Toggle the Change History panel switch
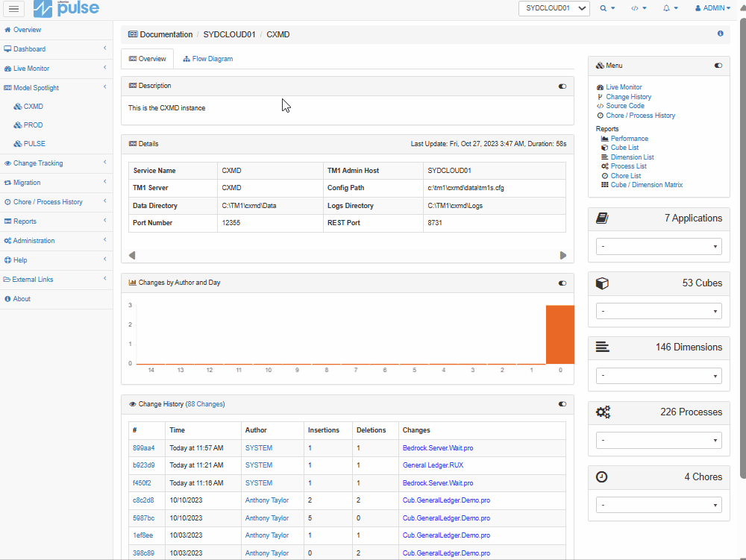 (x=562, y=404)
